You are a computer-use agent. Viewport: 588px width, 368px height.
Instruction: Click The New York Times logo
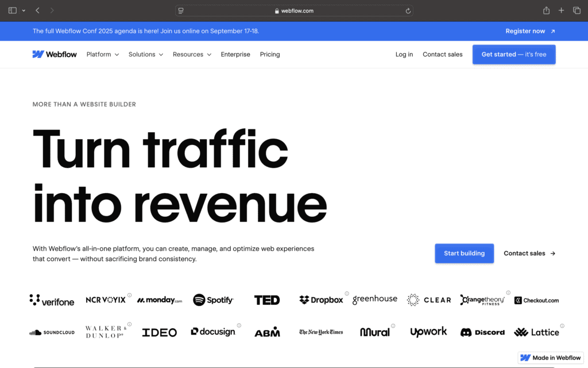coord(321,332)
